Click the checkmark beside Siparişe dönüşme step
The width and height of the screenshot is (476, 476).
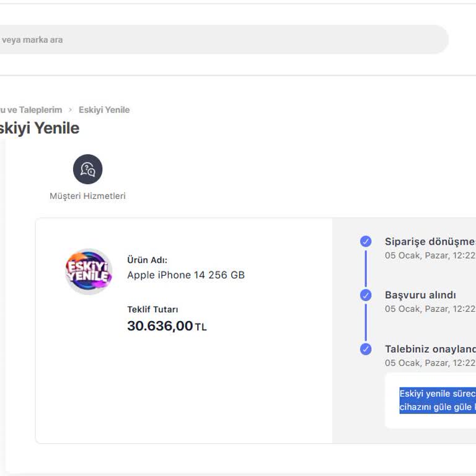click(366, 241)
